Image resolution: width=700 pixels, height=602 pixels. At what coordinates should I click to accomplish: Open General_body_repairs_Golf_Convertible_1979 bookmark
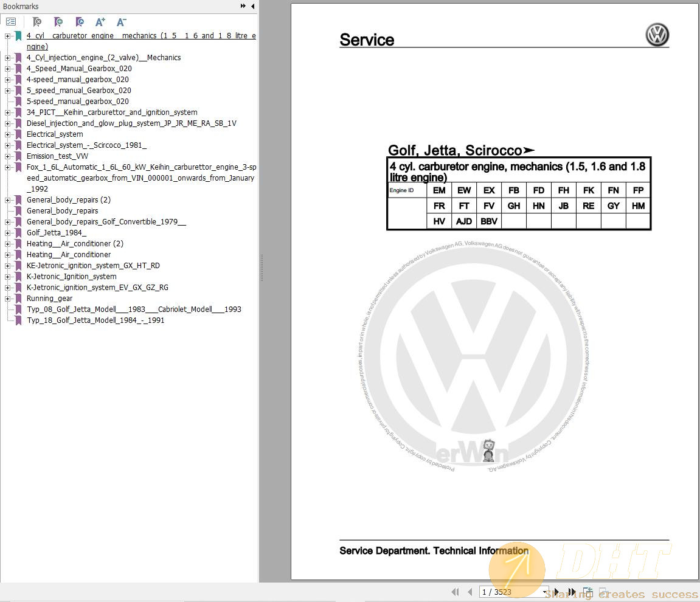106,222
